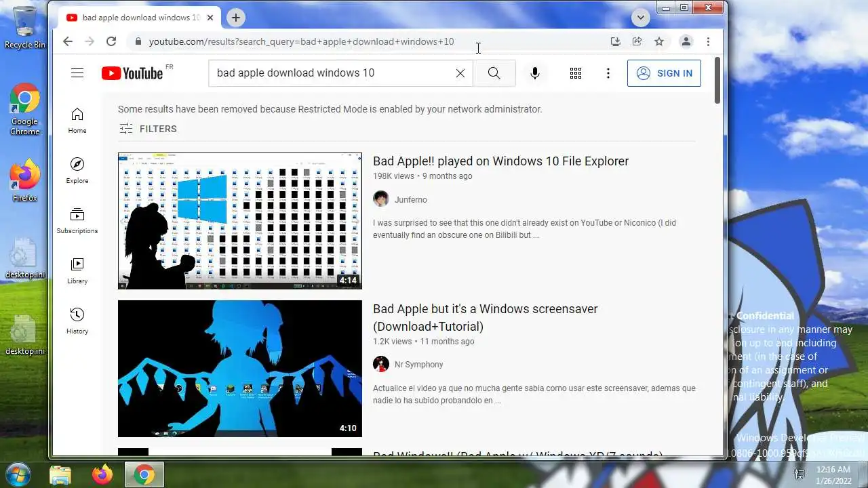
Task: Select the Google Chrome desktop shortcut
Action: [x=25, y=110]
